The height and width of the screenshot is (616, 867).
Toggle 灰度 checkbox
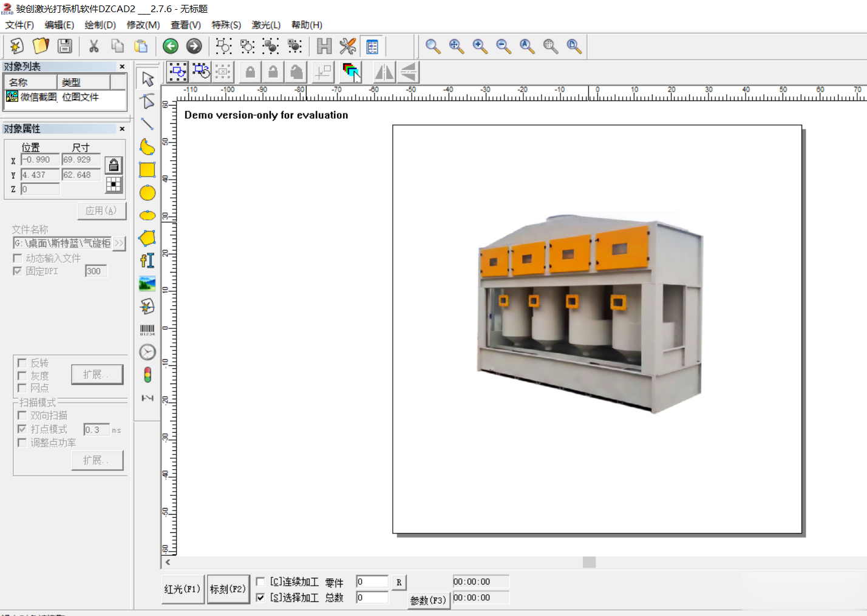tap(22, 376)
